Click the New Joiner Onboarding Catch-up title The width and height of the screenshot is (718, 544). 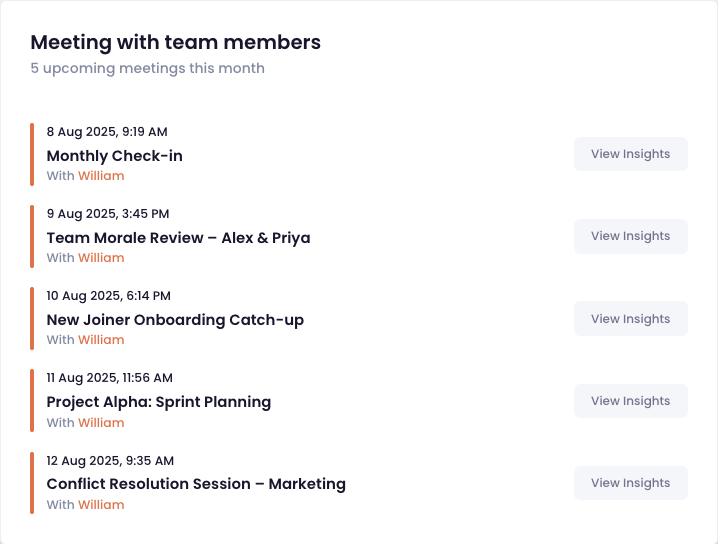pos(175,320)
